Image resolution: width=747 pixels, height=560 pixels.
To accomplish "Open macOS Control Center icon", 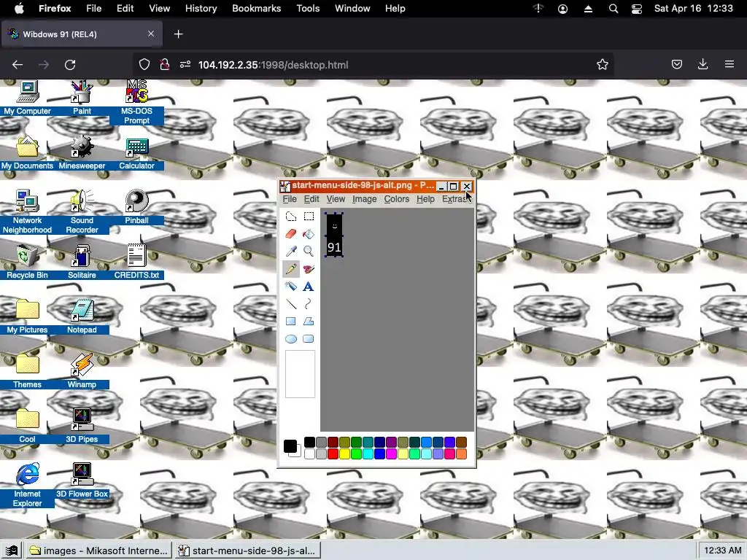I will point(636,9).
